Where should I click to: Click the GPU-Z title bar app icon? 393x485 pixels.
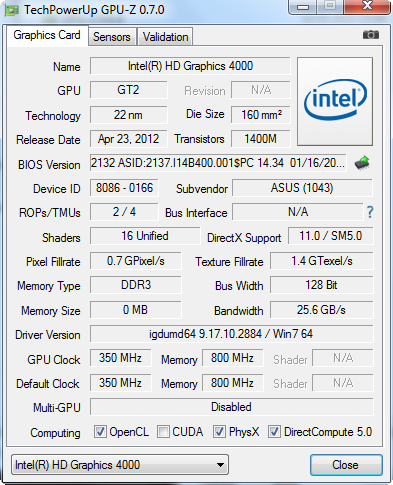coord(11,10)
